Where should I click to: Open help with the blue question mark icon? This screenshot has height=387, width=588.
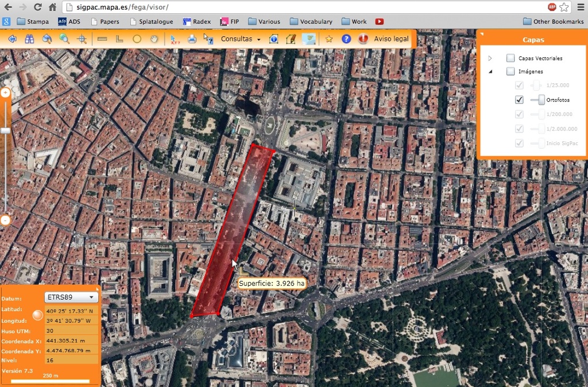point(346,39)
